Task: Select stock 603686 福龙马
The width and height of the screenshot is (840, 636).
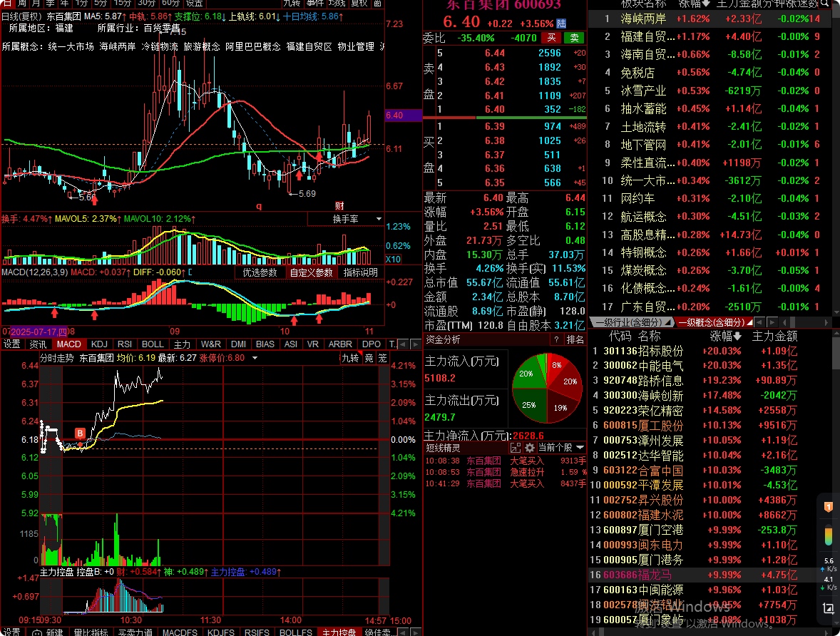Action: point(710,575)
